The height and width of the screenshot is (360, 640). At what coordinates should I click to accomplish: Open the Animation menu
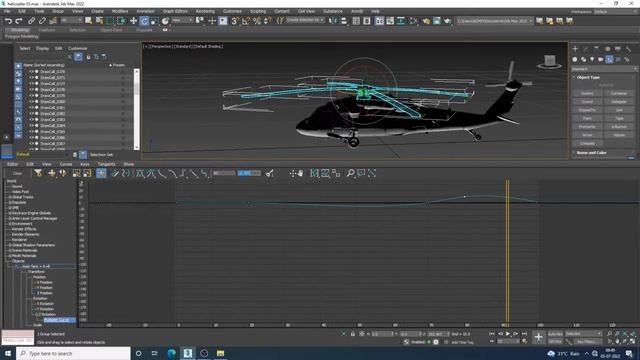pyautogui.click(x=145, y=11)
